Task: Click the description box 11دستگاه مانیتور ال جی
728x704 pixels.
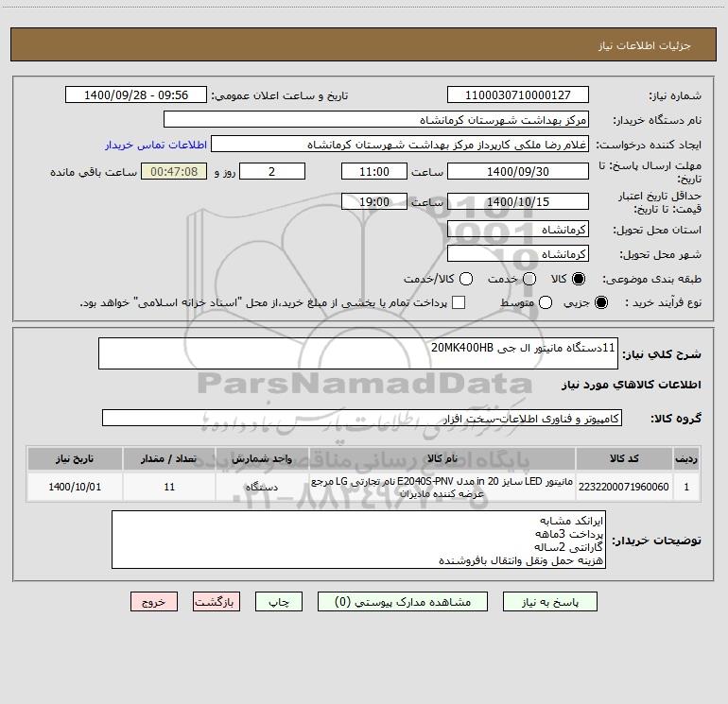Action: tap(358, 353)
